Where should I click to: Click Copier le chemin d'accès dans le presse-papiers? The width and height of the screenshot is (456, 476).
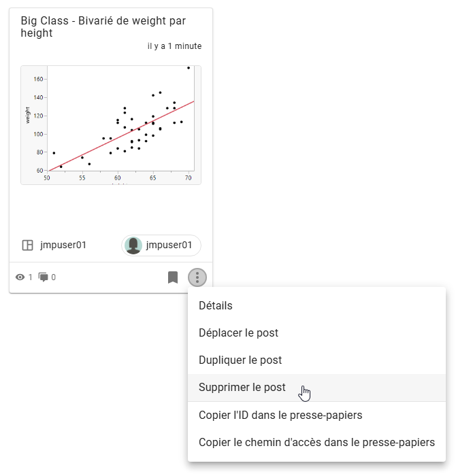tap(316, 442)
